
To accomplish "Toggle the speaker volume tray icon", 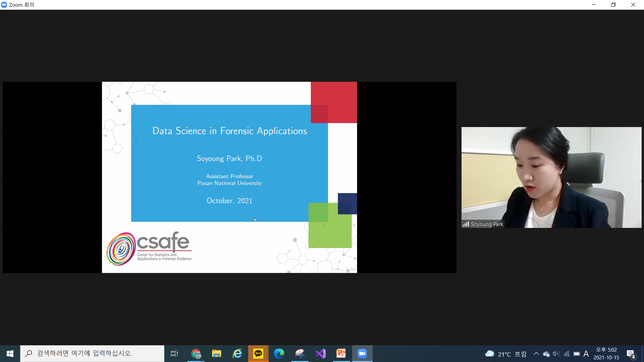I will coord(556,354).
